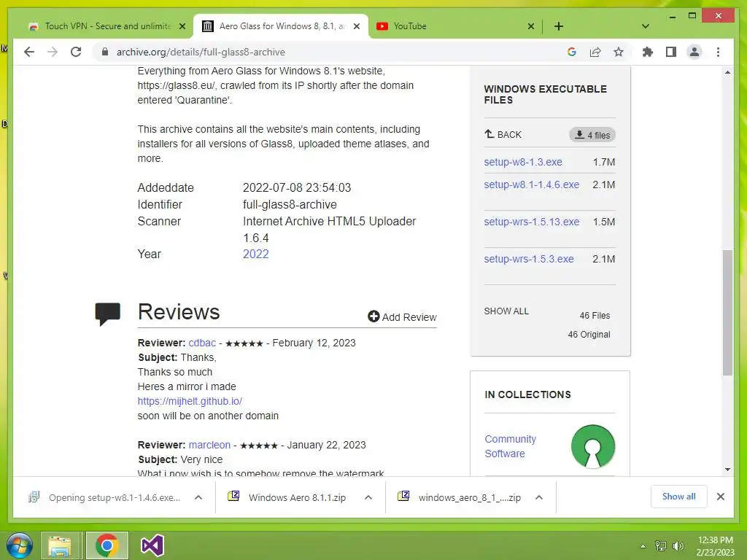Open the tab search chevron
Screen dimensions: 747x560
click(x=646, y=26)
